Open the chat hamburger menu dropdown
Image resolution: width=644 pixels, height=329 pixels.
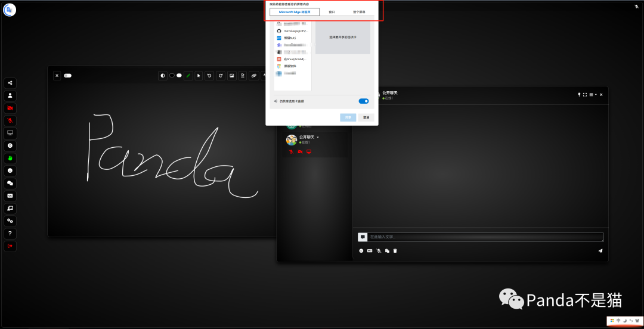[593, 95]
